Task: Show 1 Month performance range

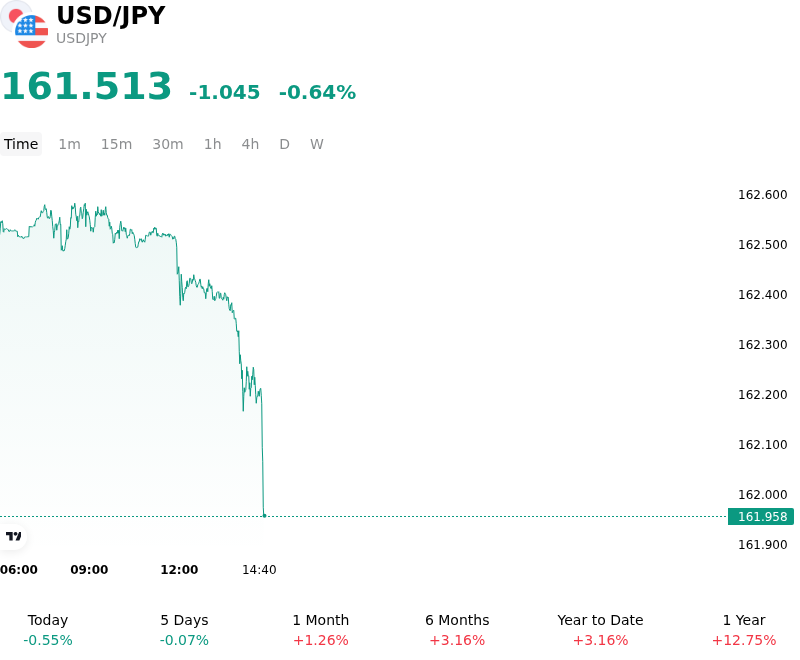Action: point(320,630)
